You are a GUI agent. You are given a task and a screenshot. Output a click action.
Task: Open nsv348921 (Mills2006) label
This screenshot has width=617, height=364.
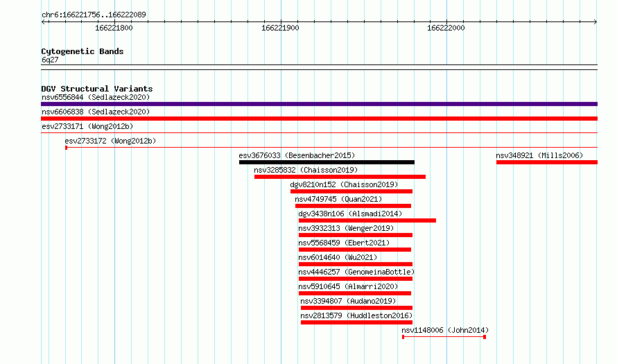click(x=539, y=155)
